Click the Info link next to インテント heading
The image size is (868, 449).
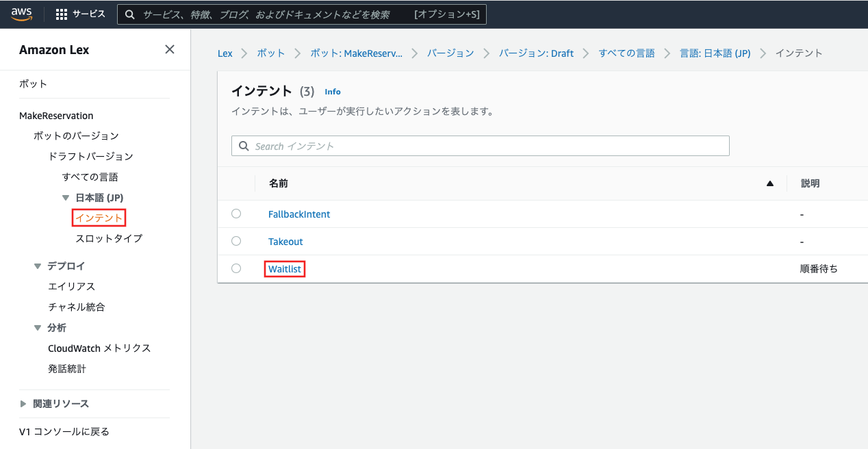pos(333,92)
